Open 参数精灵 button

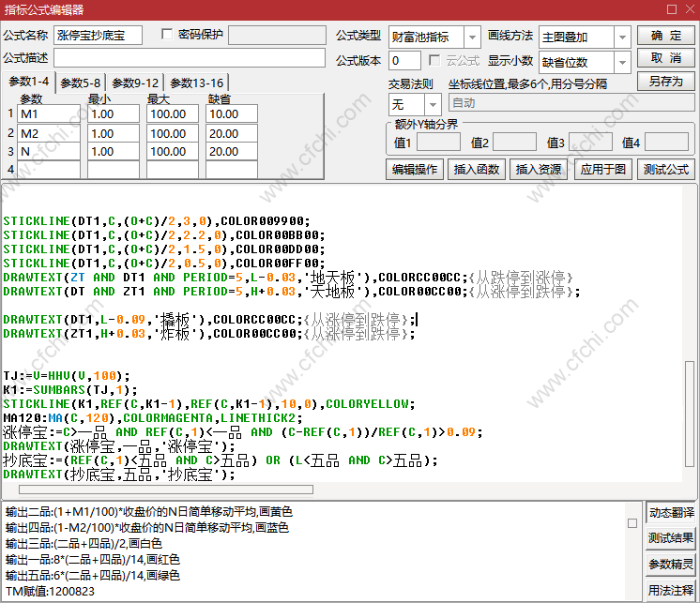tap(671, 565)
